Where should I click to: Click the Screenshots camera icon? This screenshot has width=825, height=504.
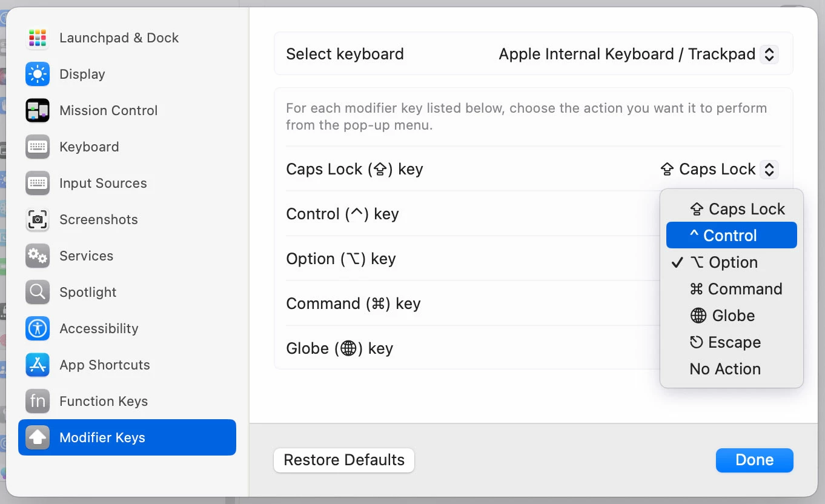coord(38,220)
